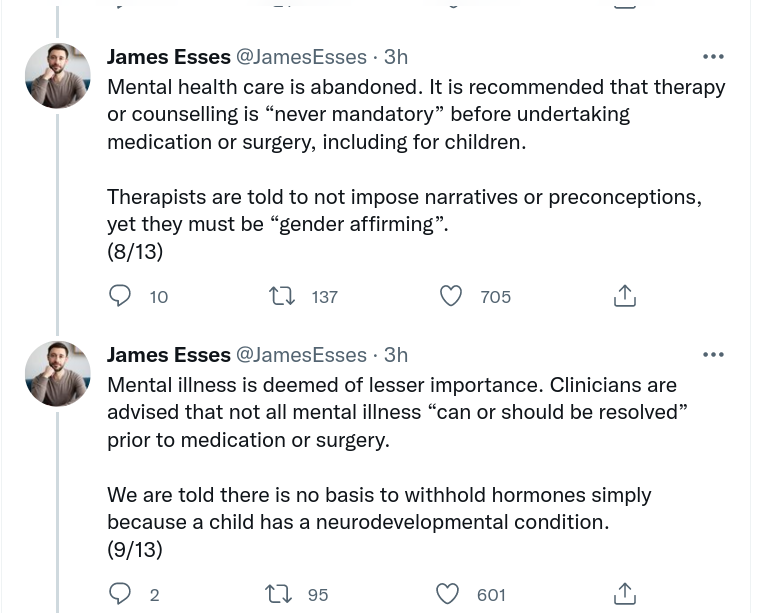Open James Esses name on the (8/13) tweet
The width and height of the screenshot is (764, 613).
(168, 57)
